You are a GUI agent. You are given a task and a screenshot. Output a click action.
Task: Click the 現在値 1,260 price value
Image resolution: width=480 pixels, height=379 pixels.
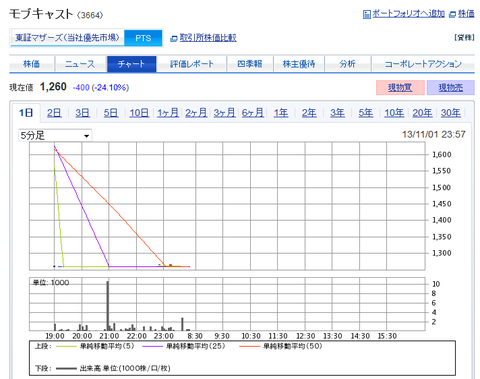[53, 87]
